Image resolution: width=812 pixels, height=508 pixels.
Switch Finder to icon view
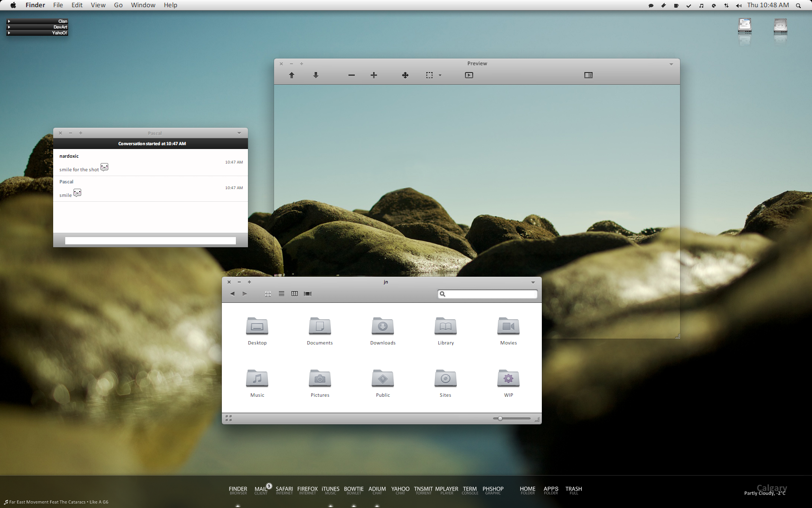click(x=268, y=294)
